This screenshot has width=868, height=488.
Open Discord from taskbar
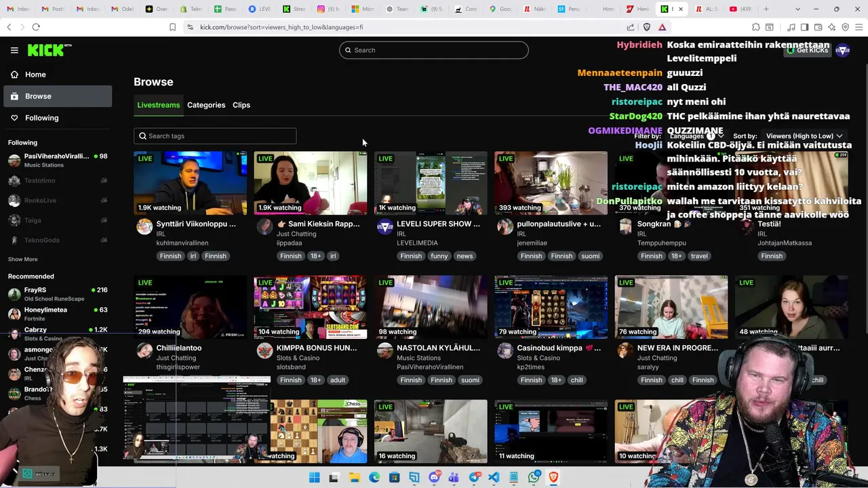point(434,478)
